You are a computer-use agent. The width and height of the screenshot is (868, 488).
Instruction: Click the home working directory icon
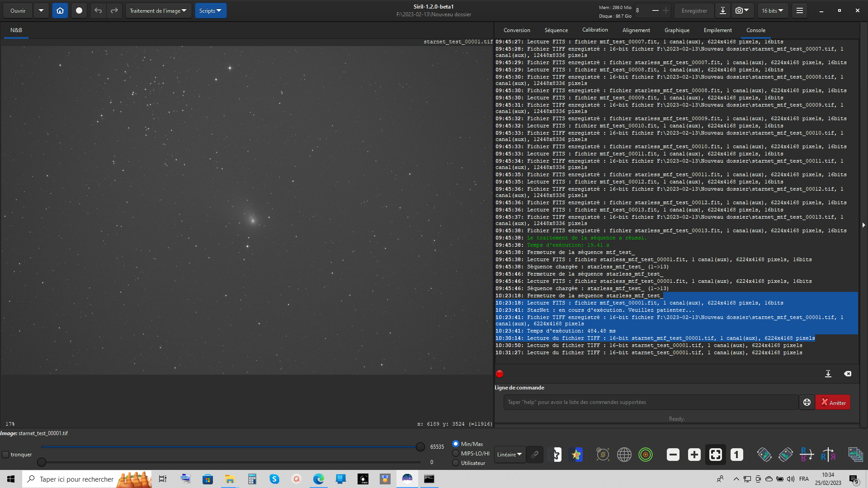click(x=60, y=10)
